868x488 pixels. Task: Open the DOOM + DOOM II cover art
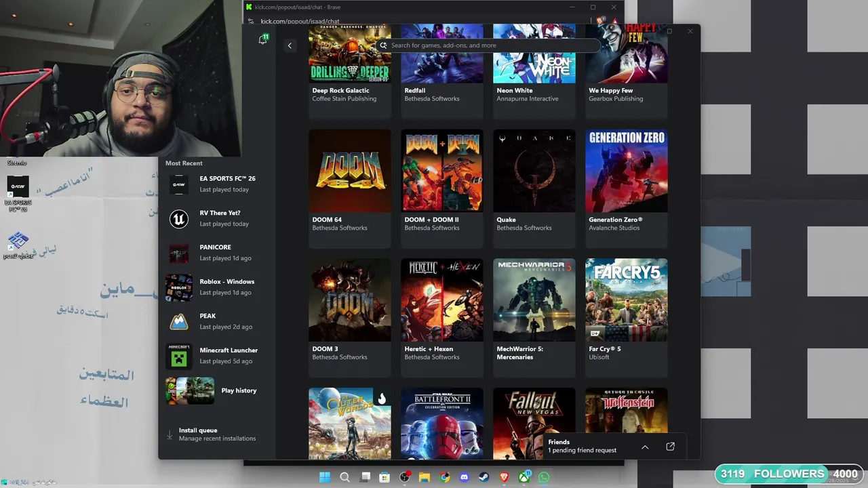tap(442, 171)
